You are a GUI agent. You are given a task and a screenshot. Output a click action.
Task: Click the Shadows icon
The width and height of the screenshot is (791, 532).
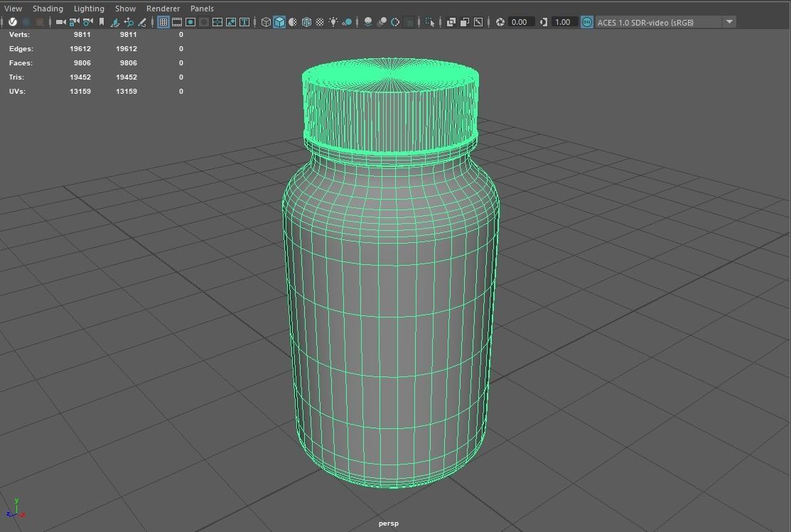point(347,22)
